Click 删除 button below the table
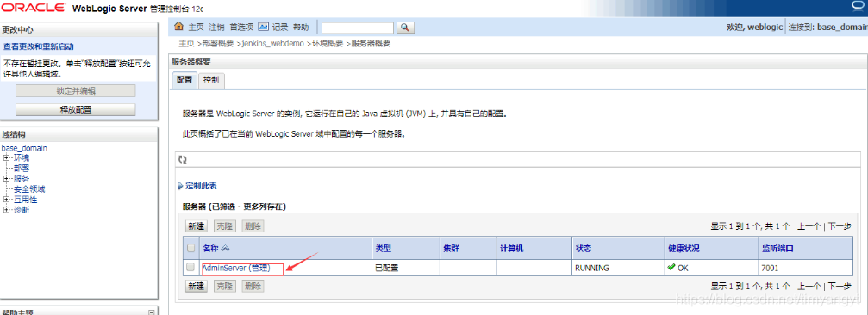This screenshot has width=868, height=315. pyautogui.click(x=253, y=287)
